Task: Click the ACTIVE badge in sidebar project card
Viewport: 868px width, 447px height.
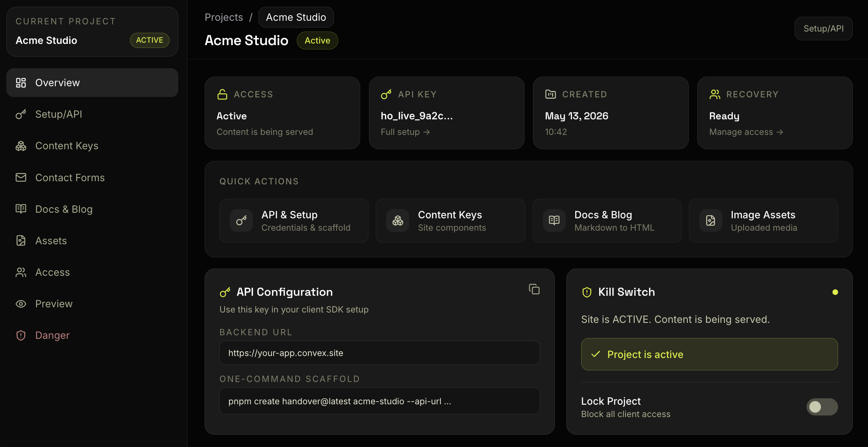Action: tap(150, 40)
